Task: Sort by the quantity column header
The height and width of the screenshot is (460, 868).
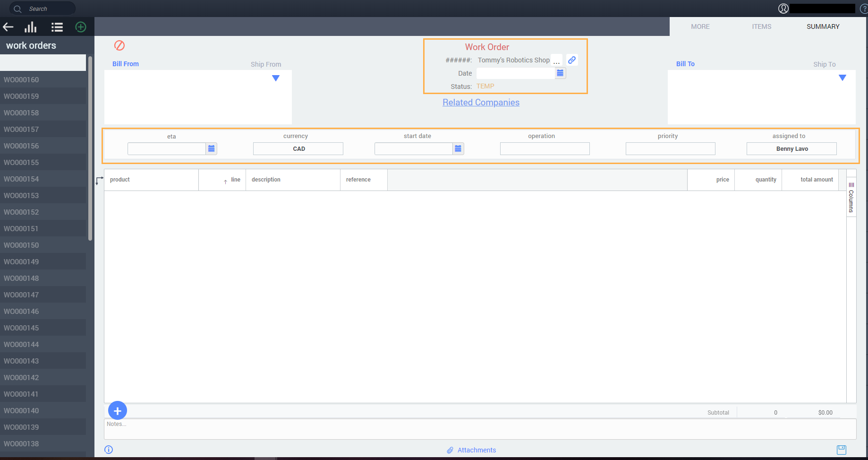Action: 758,180
